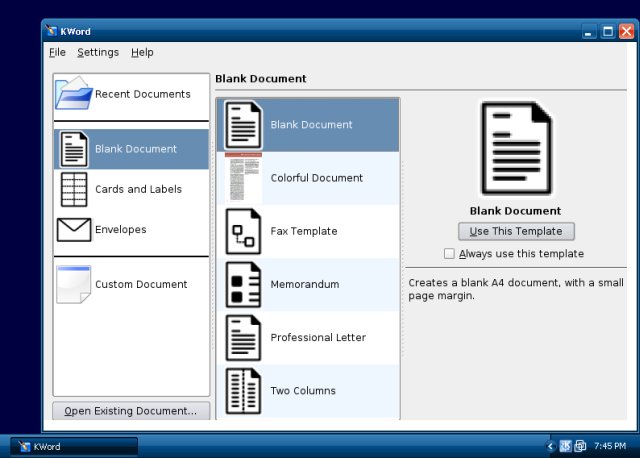The height and width of the screenshot is (458, 640).
Task: Select the Colorful Document label
Action: pyautogui.click(x=317, y=178)
